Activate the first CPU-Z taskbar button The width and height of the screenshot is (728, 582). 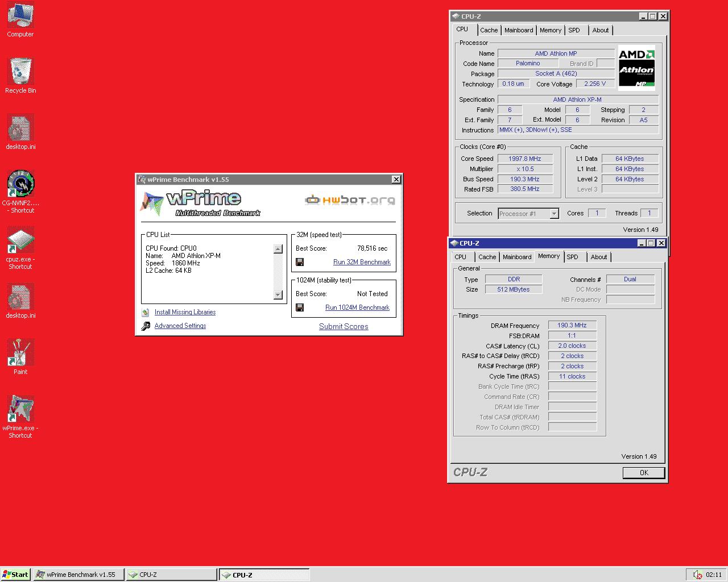[171, 575]
